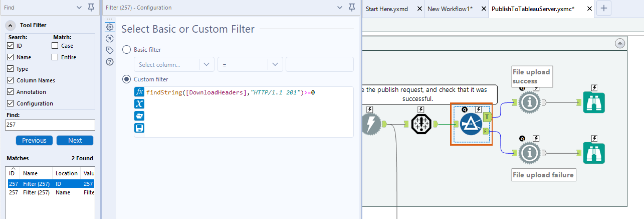
Task: Pin the Configuration window
Action: tap(352, 8)
